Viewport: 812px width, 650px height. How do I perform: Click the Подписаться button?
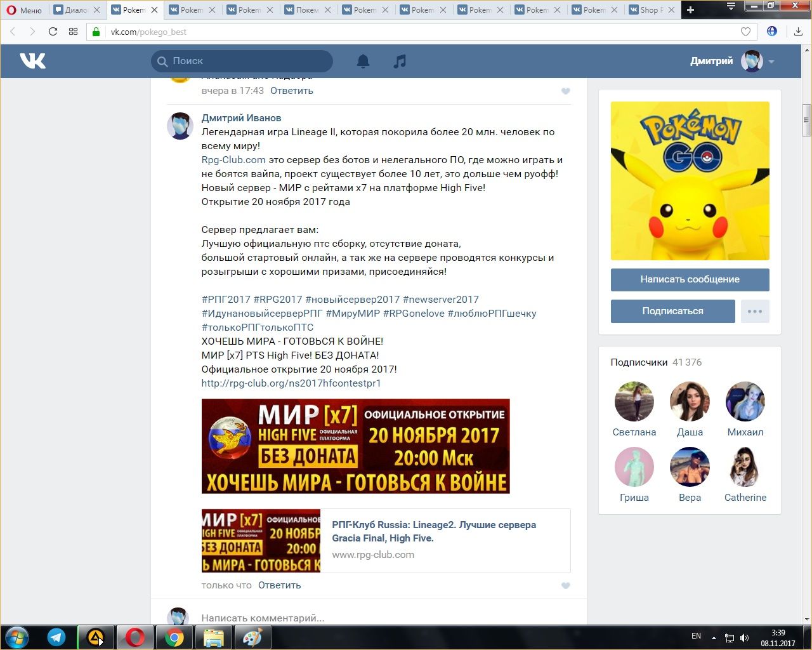pyautogui.click(x=672, y=311)
